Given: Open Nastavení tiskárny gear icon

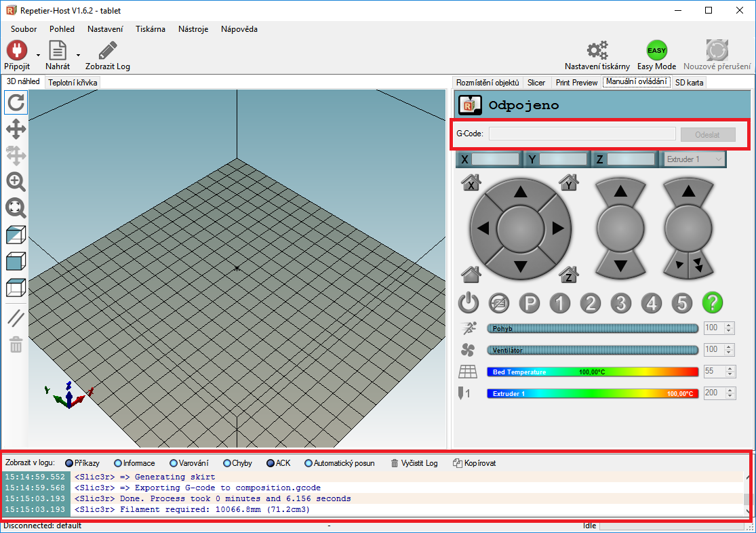Looking at the screenshot, I should click(597, 51).
